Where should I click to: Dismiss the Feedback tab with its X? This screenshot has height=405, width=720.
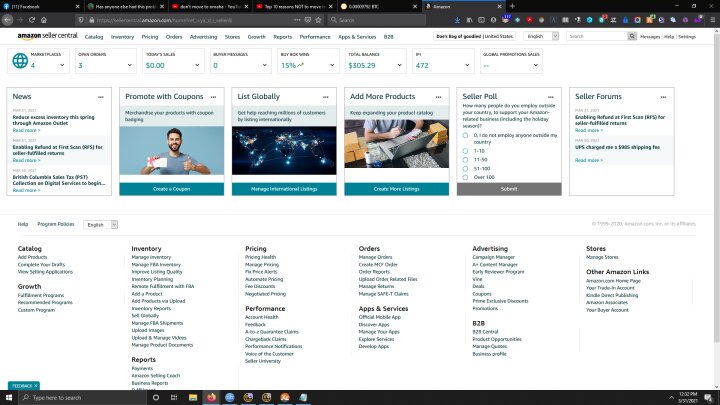coord(35,386)
